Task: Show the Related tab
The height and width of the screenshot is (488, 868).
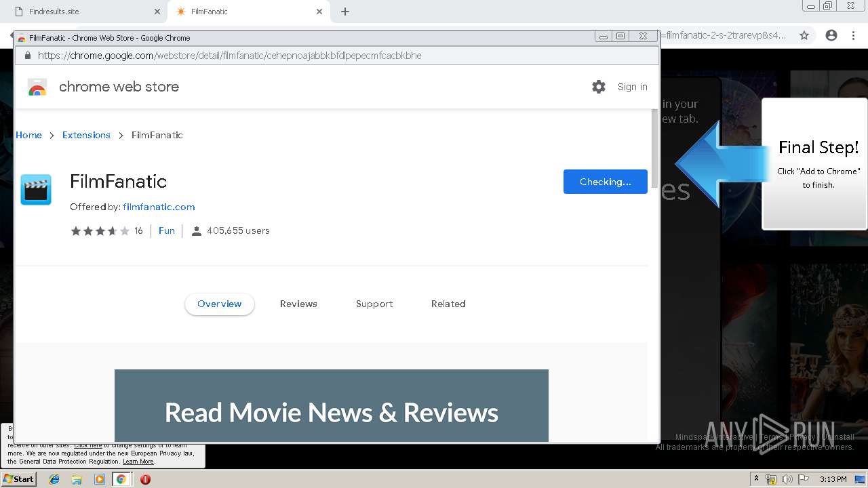Action: (x=448, y=304)
